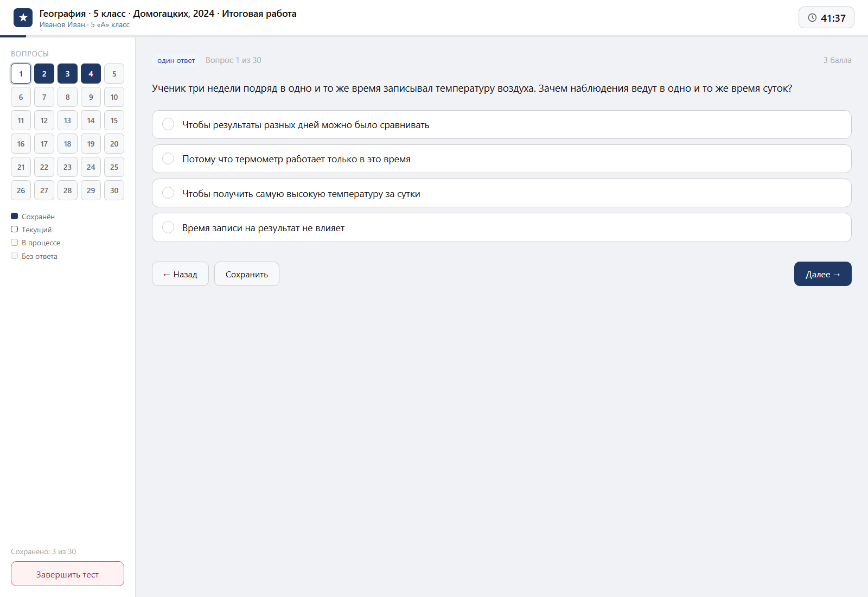This screenshot has width=868, height=597.
Task: Switch to question 12
Action: pyautogui.click(x=44, y=120)
